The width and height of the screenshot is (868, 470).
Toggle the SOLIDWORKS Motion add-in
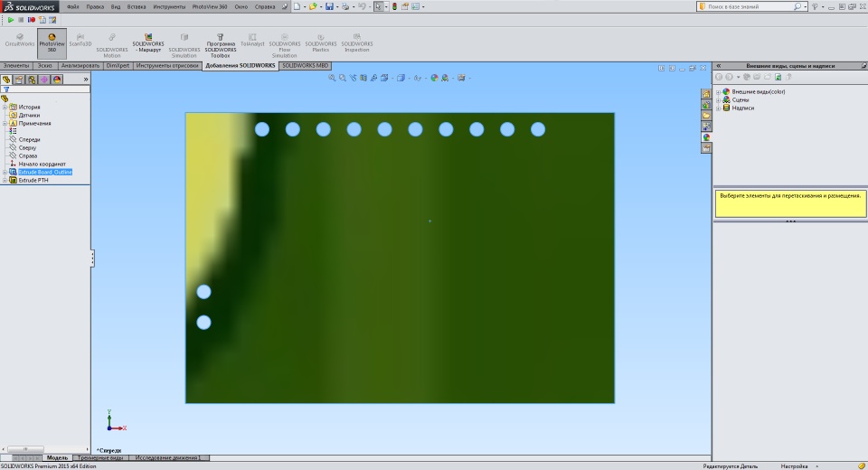pyautogui.click(x=112, y=45)
